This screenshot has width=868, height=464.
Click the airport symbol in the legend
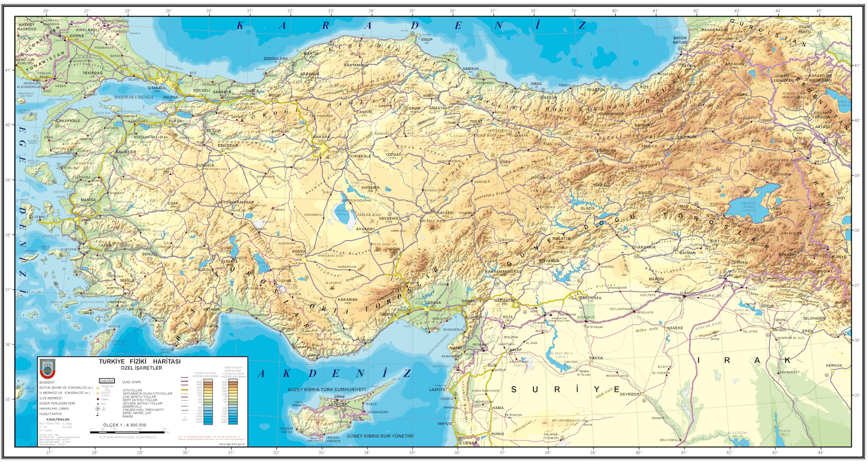coord(98,408)
